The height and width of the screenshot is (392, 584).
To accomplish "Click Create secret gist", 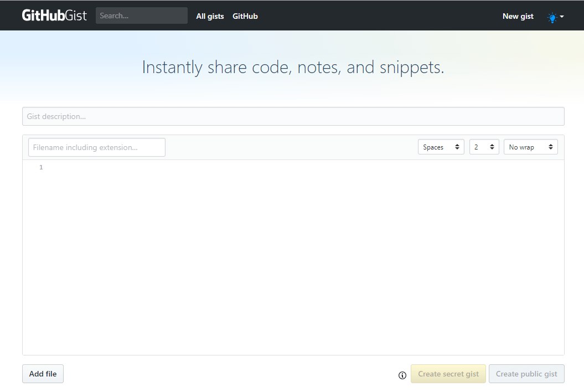I will click(x=448, y=374).
